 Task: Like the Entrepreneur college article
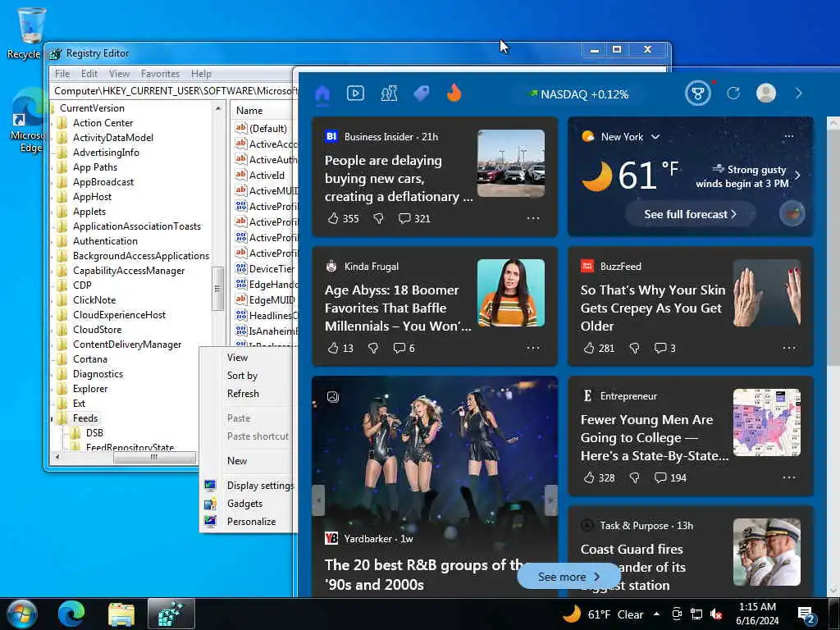pyautogui.click(x=589, y=478)
